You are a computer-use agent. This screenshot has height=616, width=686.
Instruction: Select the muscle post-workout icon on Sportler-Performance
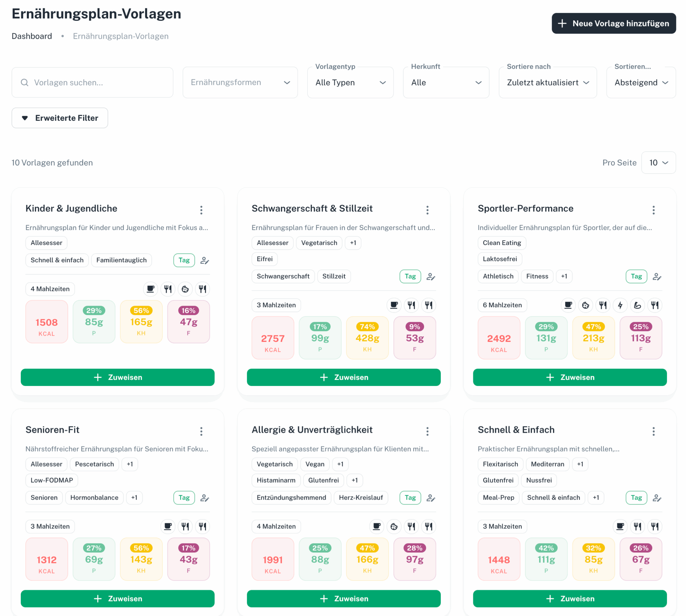(637, 305)
